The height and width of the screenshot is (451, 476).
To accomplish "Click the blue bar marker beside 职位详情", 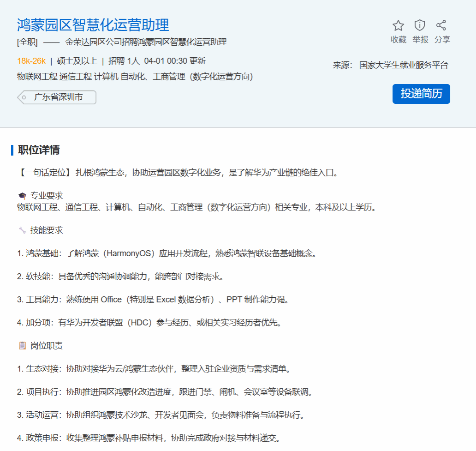I will pyautogui.click(x=12, y=150).
